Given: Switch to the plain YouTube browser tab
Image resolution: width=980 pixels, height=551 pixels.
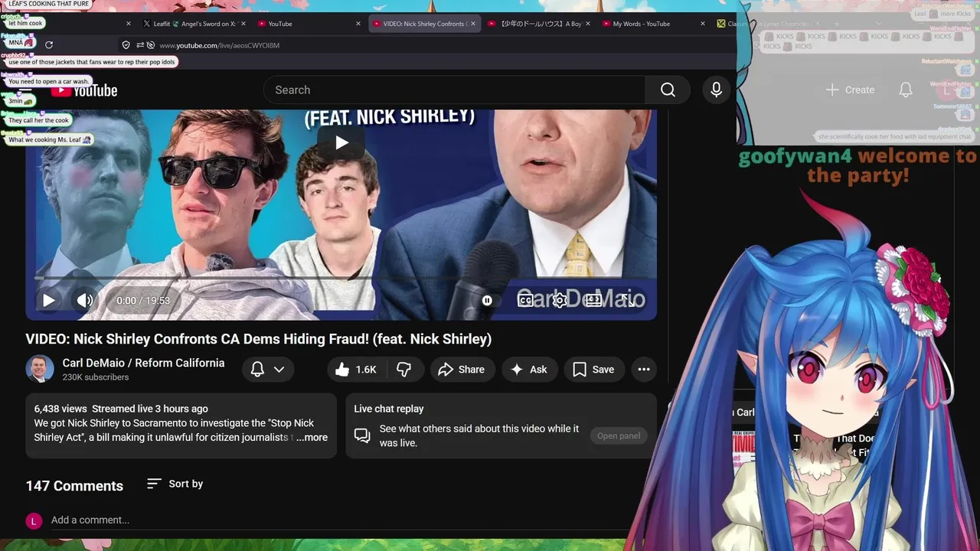Looking at the screenshot, I should pyautogui.click(x=309, y=24).
